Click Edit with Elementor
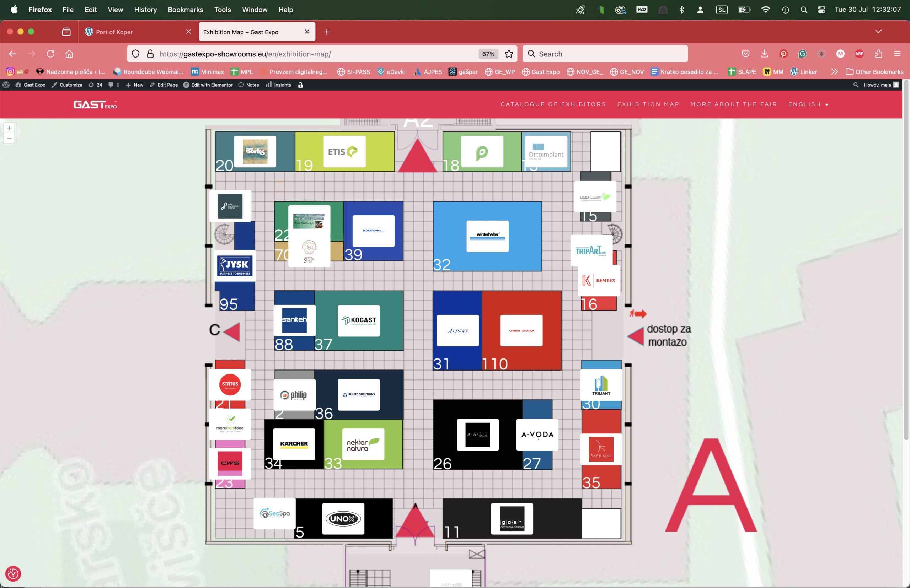This screenshot has width=910, height=588. (x=208, y=85)
